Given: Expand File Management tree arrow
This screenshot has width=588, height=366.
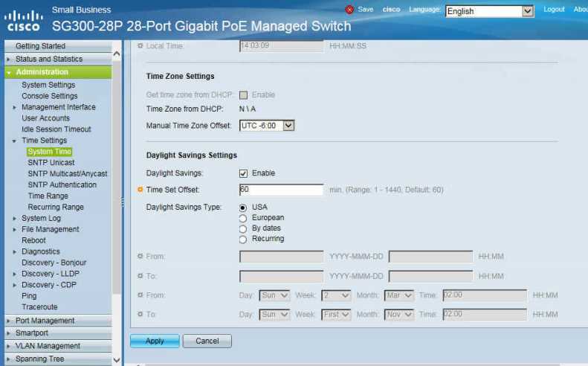Looking at the screenshot, I should coord(15,229).
